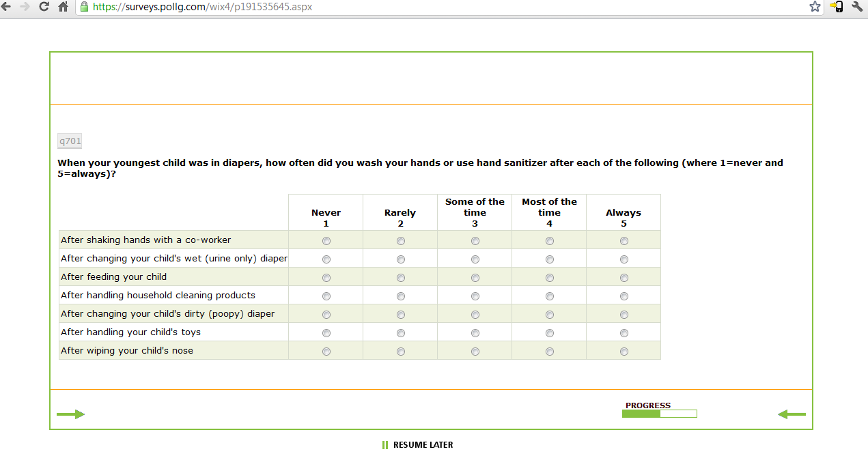The height and width of the screenshot is (471, 868).
Task: Select Most of the time for handling child's toys
Action: [549, 333]
